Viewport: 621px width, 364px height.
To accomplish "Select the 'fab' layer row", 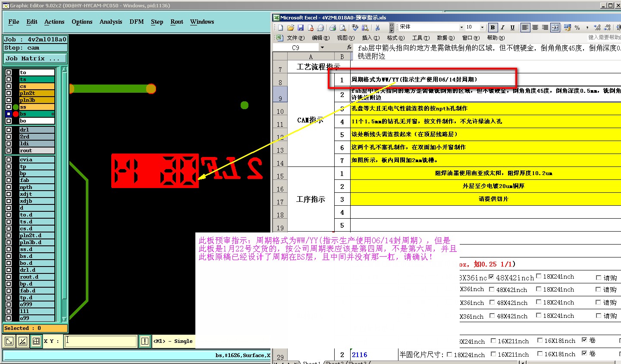I will point(37,180).
